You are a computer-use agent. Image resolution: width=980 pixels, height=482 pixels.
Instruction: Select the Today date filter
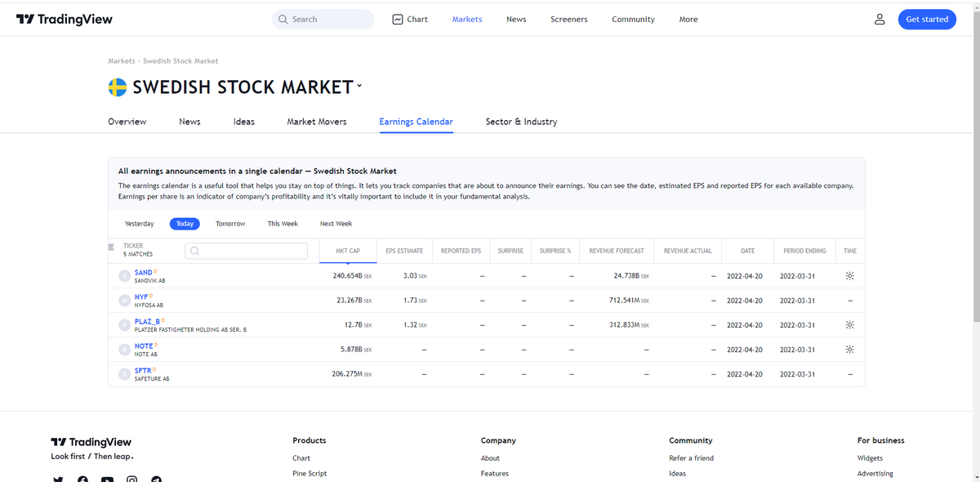(x=185, y=224)
